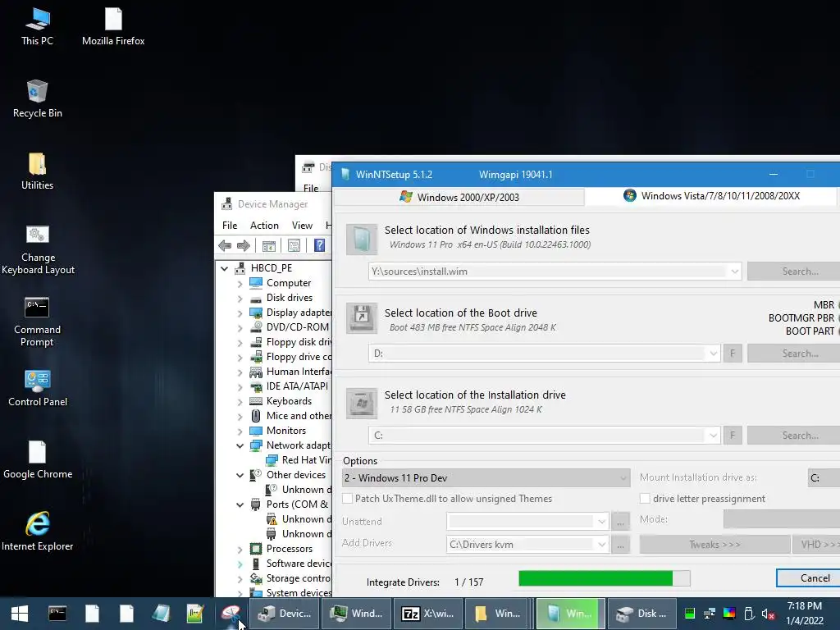Click Windows installation files source icon

click(362, 240)
